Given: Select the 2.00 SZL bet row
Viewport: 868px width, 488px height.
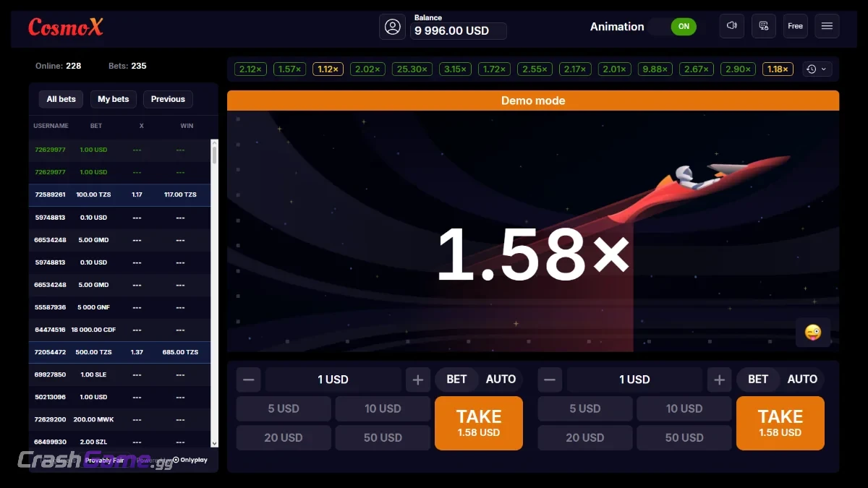Looking at the screenshot, I should point(120,442).
